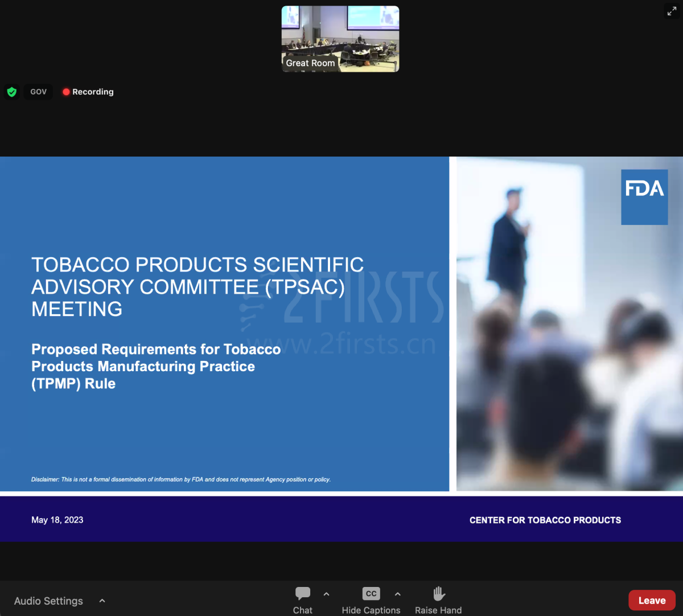Enter full screen with the expand icon
The image size is (683, 616).
[x=672, y=11]
